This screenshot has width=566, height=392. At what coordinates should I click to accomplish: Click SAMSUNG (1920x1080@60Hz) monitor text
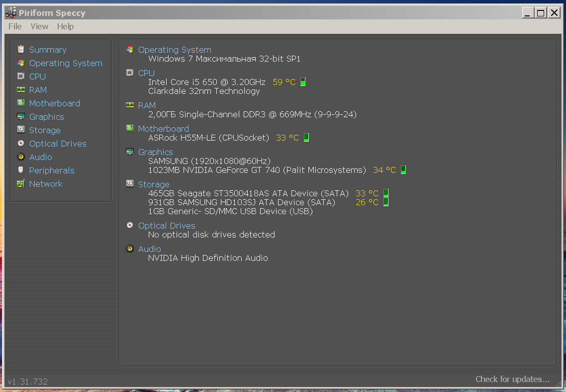209,161
